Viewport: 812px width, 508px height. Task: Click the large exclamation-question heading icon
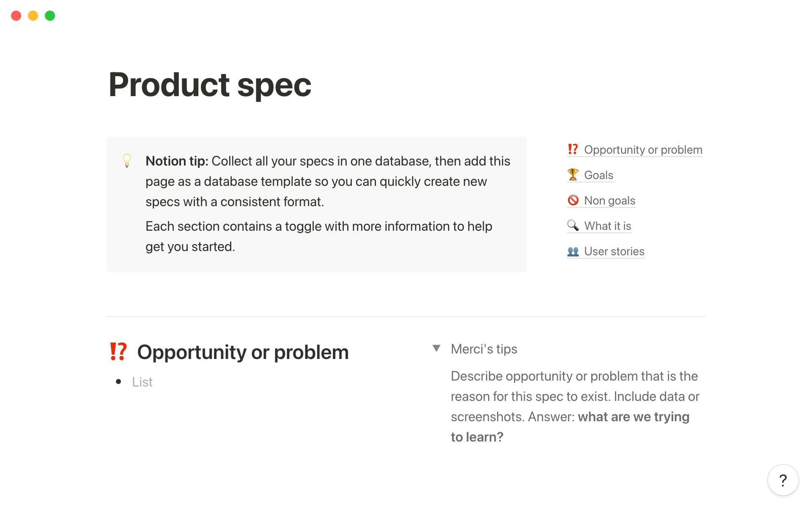tap(118, 352)
